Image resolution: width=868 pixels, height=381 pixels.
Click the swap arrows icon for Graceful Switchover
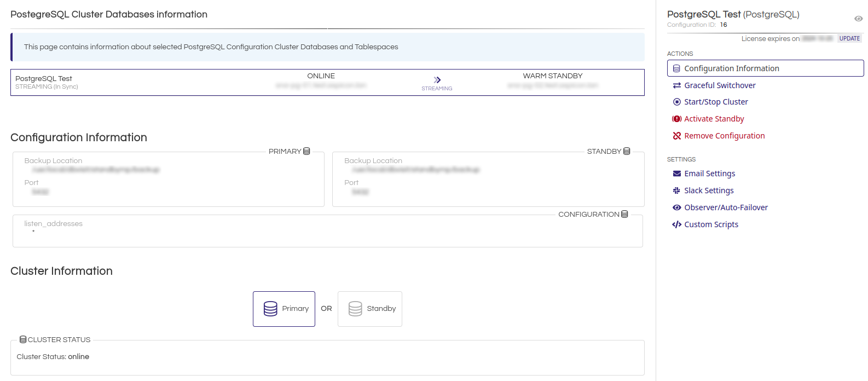click(676, 85)
